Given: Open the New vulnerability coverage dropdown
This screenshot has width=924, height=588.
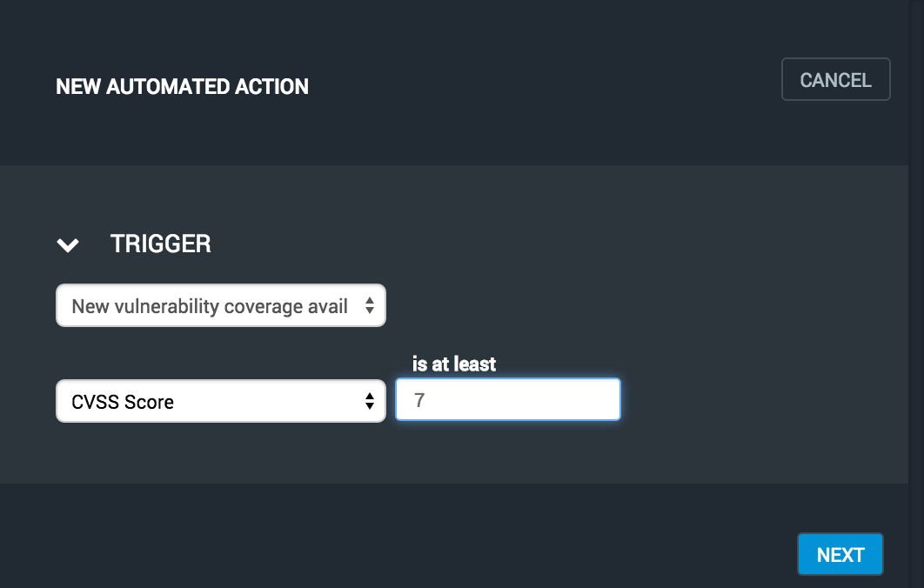Looking at the screenshot, I should coord(220,306).
